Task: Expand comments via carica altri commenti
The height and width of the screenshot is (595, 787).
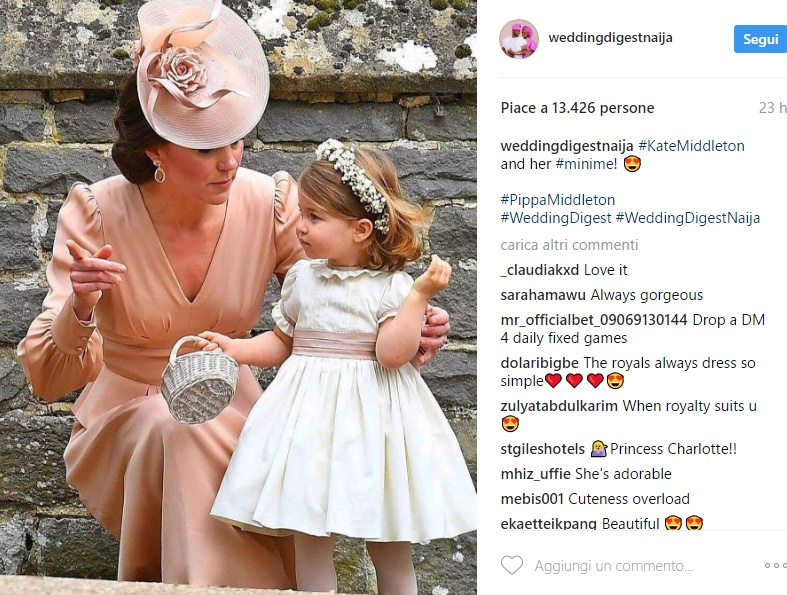Action: 569,245
